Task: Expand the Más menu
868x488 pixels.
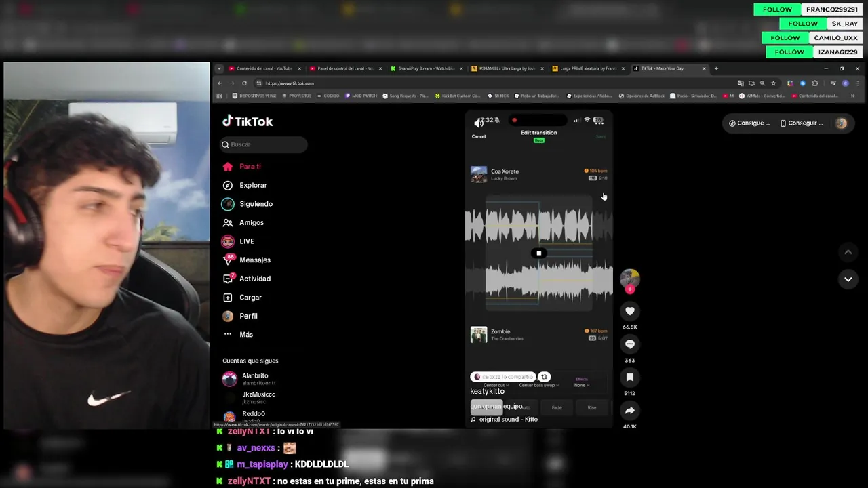Action: [x=238, y=335]
